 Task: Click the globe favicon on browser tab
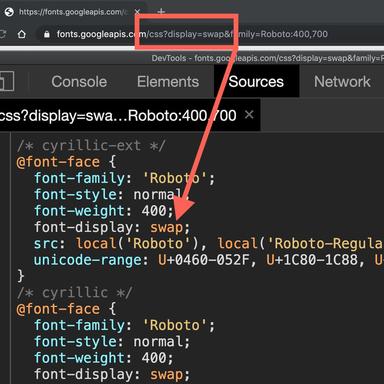(9, 12)
